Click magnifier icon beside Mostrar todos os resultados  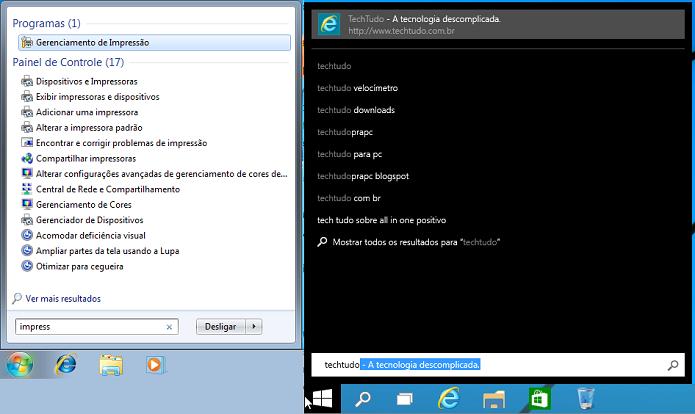click(x=322, y=242)
